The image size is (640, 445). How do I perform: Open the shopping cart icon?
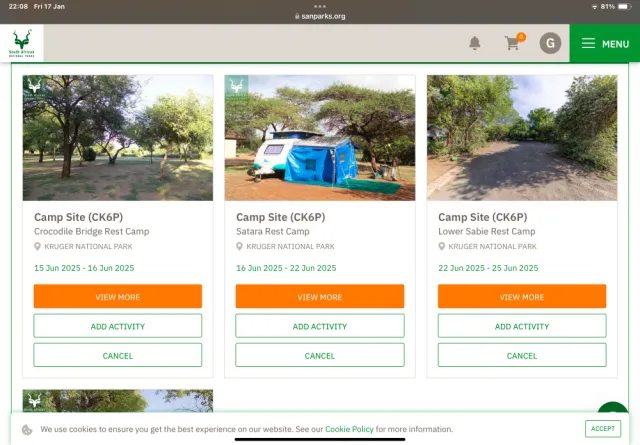(x=513, y=43)
